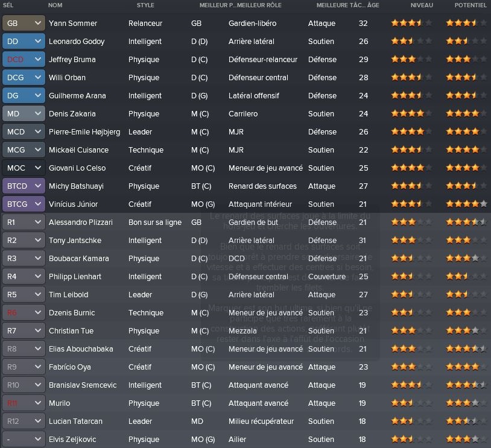The width and height of the screenshot is (491, 448).
Task: Open the BTCG dropdown for Vinícius Júnior
Action: pos(24,204)
